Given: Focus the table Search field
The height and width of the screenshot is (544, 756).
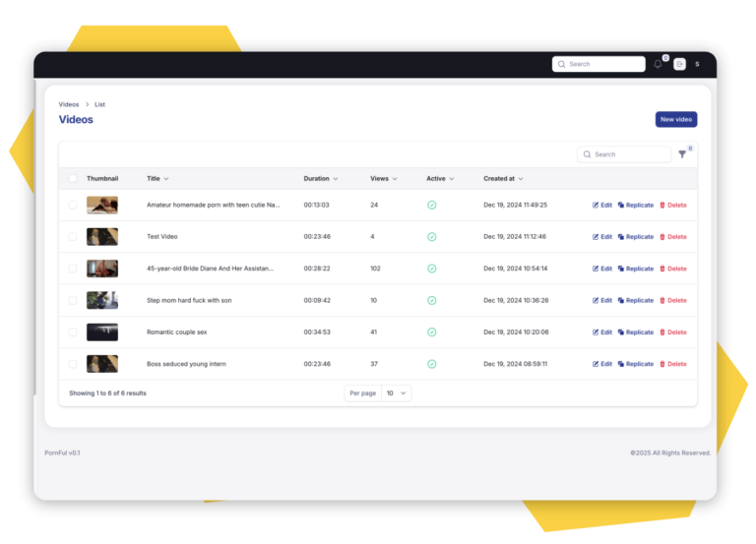Looking at the screenshot, I should [624, 154].
